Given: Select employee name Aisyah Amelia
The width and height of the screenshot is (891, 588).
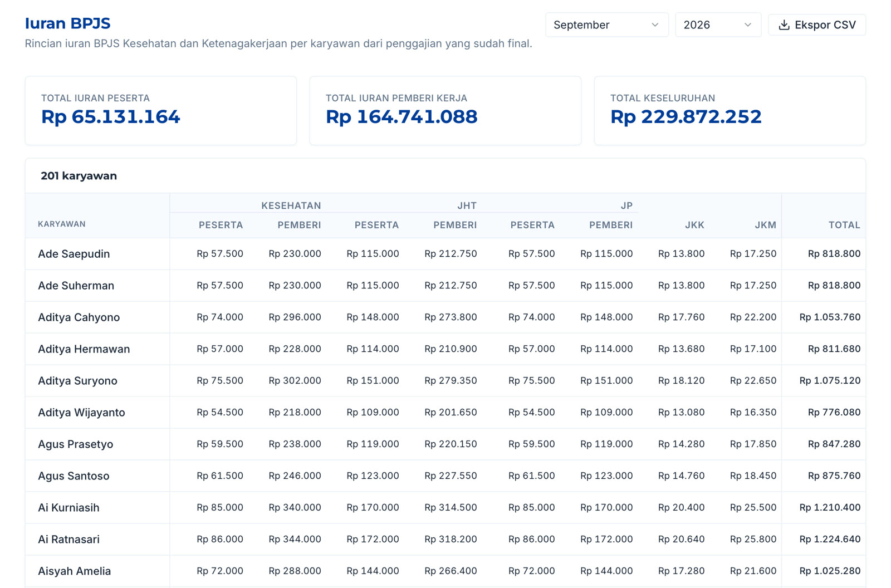Looking at the screenshot, I should 74,571.
